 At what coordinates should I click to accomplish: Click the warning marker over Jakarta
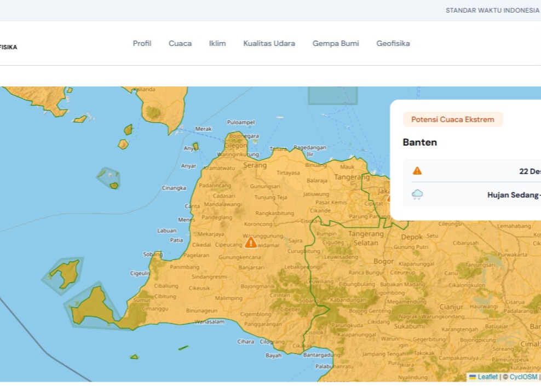click(x=388, y=198)
